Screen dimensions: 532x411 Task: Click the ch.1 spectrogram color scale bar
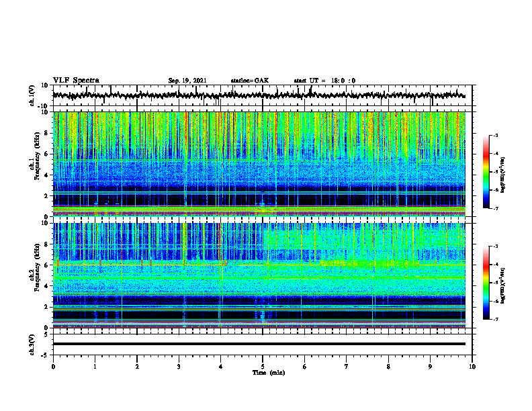486,172
